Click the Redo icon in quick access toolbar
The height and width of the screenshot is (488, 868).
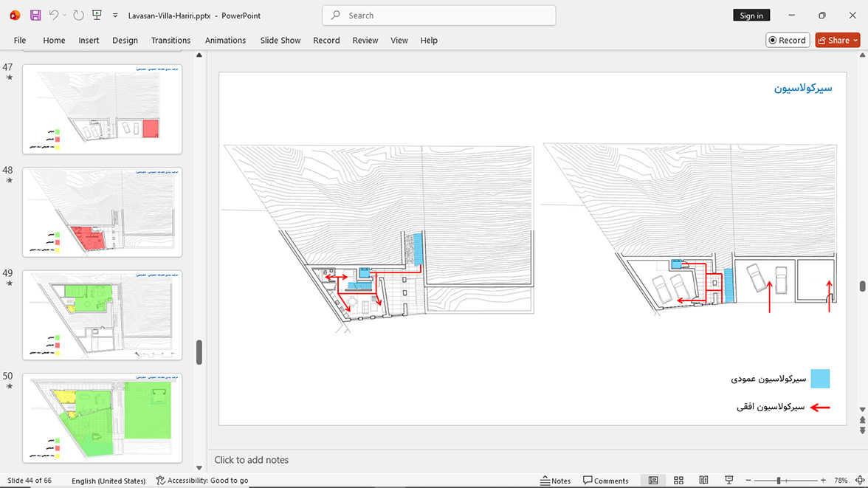pyautogui.click(x=78, y=16)
